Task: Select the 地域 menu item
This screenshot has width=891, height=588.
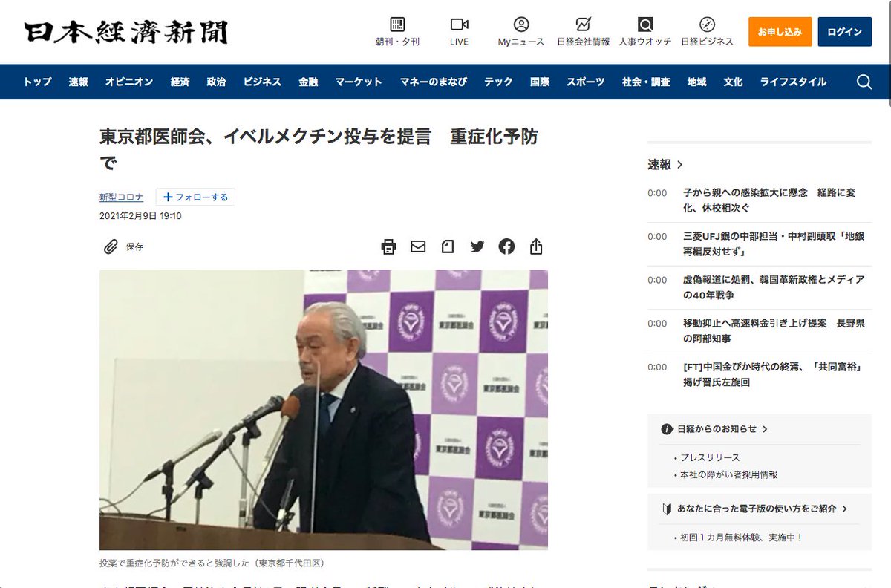Action: 696,82
